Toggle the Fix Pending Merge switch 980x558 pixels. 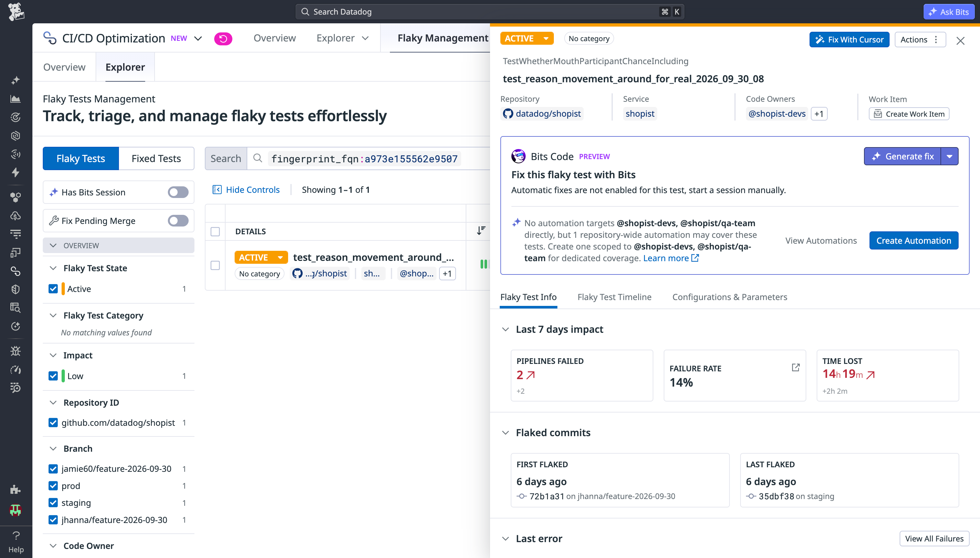pos(178,220)
